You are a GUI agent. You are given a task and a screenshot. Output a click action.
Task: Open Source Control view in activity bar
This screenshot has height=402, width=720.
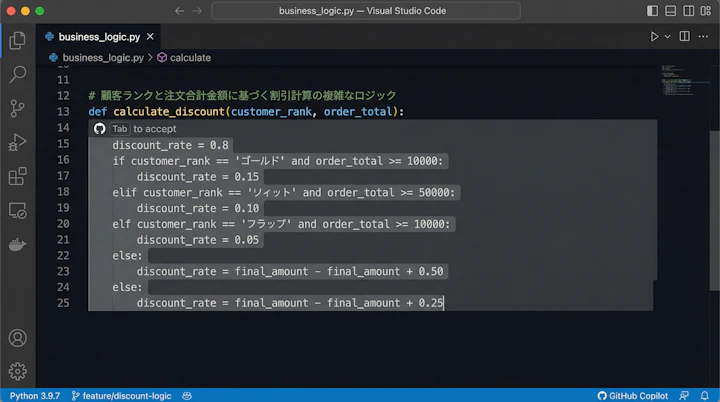pos(17,108)
